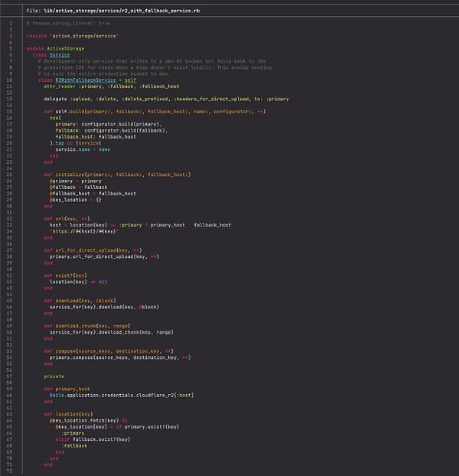Click the 'https://#{host}/#{key}' string
The image size is (459, 476).
point(84,232)
